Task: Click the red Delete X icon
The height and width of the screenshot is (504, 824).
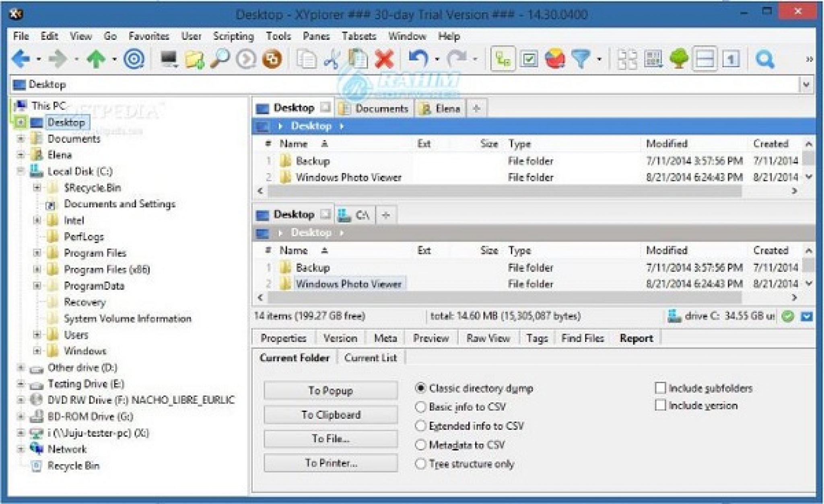Action: click(x=384, y=59)
